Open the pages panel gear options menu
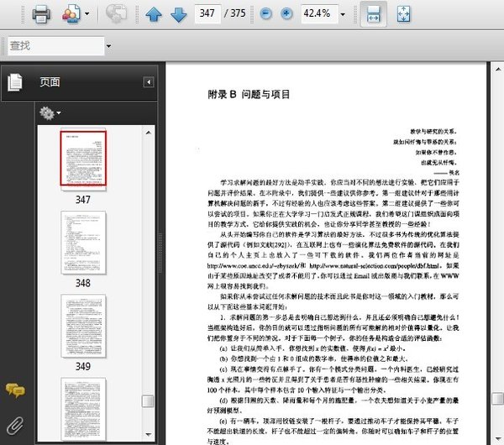The width and height of the screenshot is (504, 445). click(50, 113)
